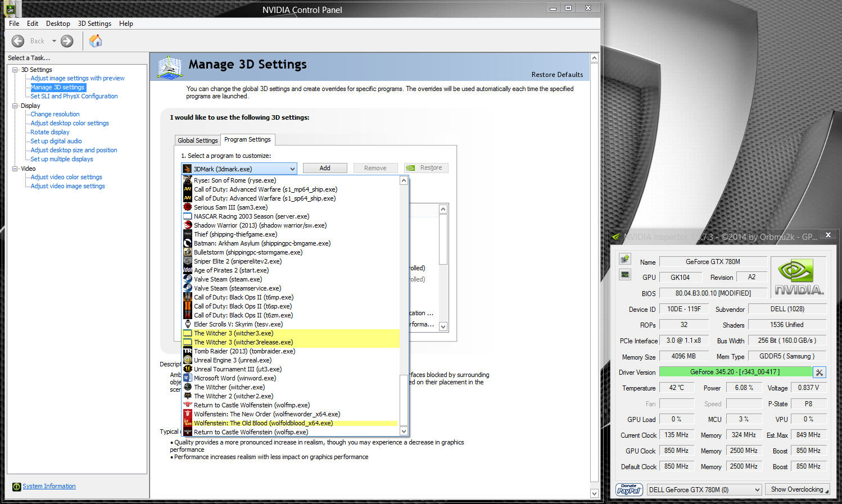Click the Back arrow icon in toolbar
The width and height of the screenshot is (842, 504).
point(18,41)
